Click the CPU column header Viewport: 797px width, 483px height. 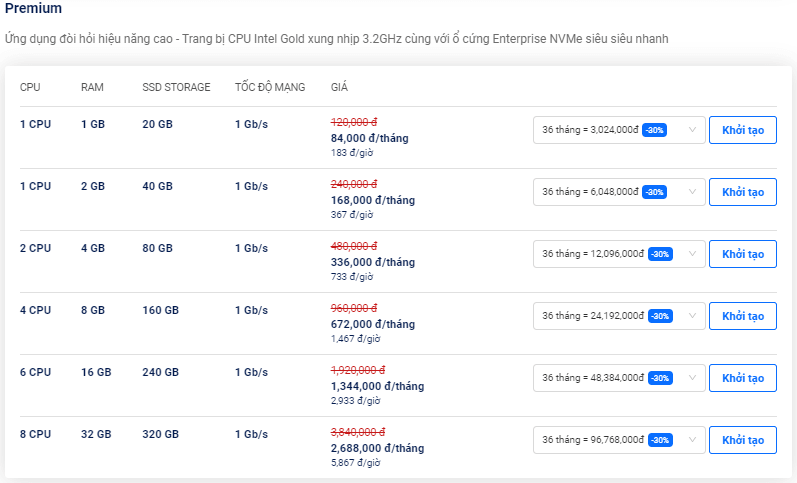point(30,87)
